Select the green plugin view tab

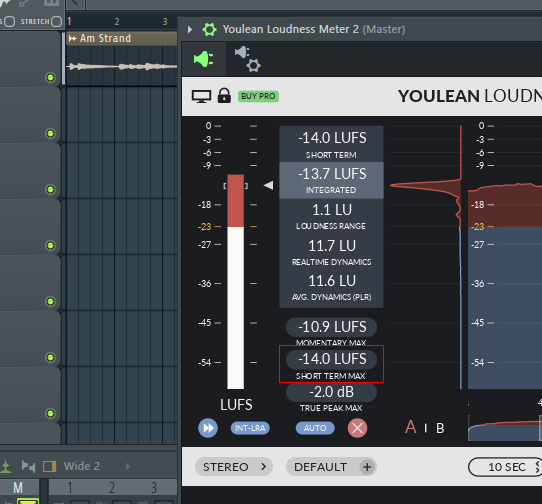(x=204, y=59)
